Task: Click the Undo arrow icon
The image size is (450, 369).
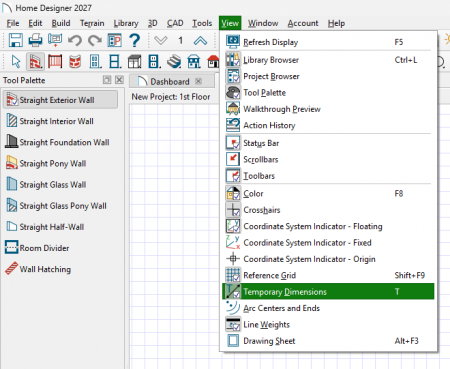Action: 75,41
